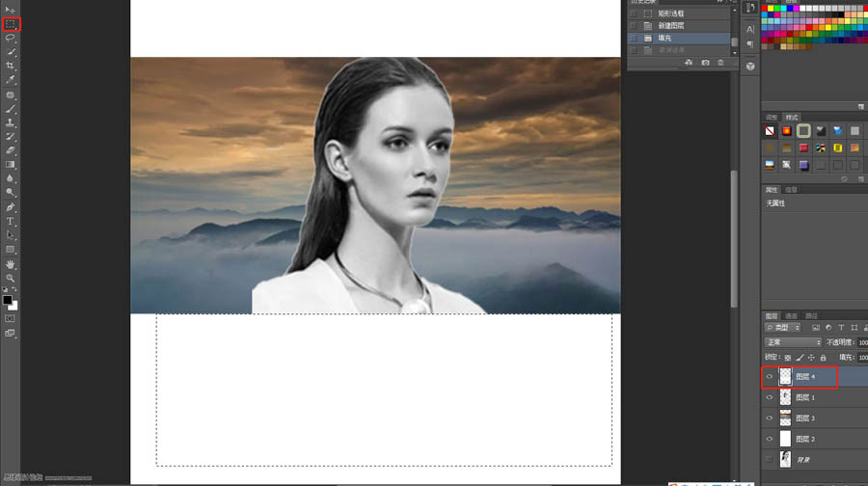Delete current history state trash icon
Viewport: 868px width, 486px height.
(720, 63)
